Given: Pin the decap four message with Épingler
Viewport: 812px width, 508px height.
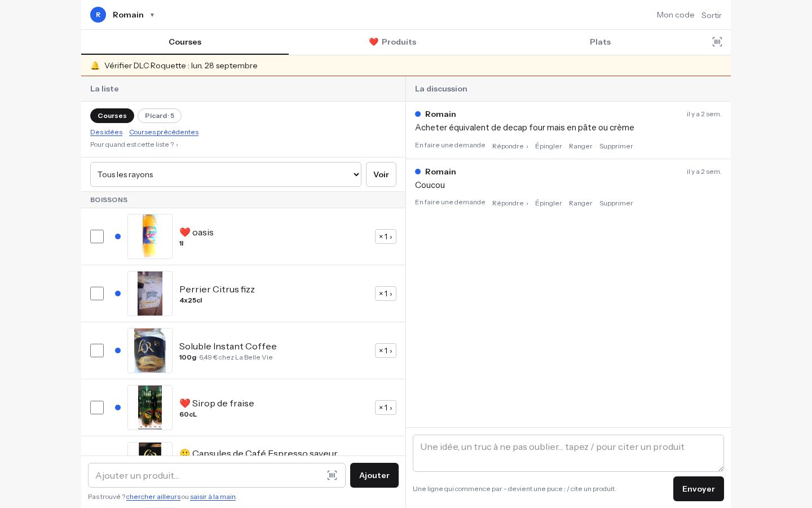Looking at the screenshot, I should click(549, 146).
